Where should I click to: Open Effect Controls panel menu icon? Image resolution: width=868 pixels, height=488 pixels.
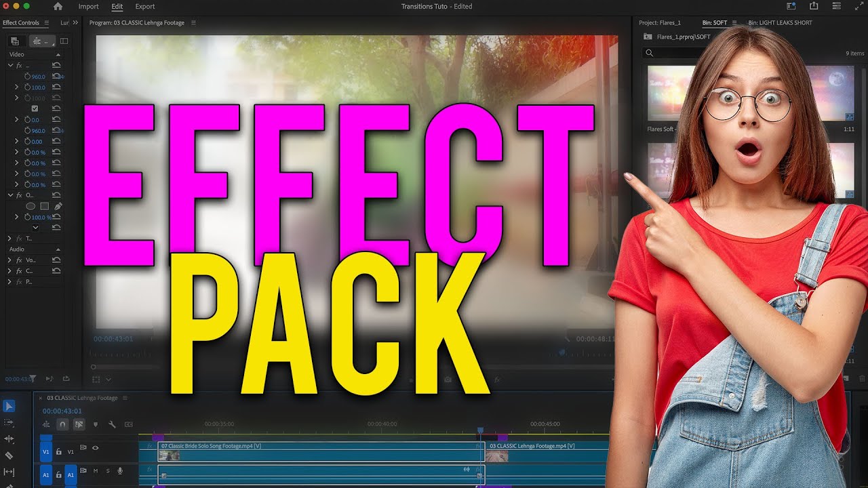(x=46, y=22)
